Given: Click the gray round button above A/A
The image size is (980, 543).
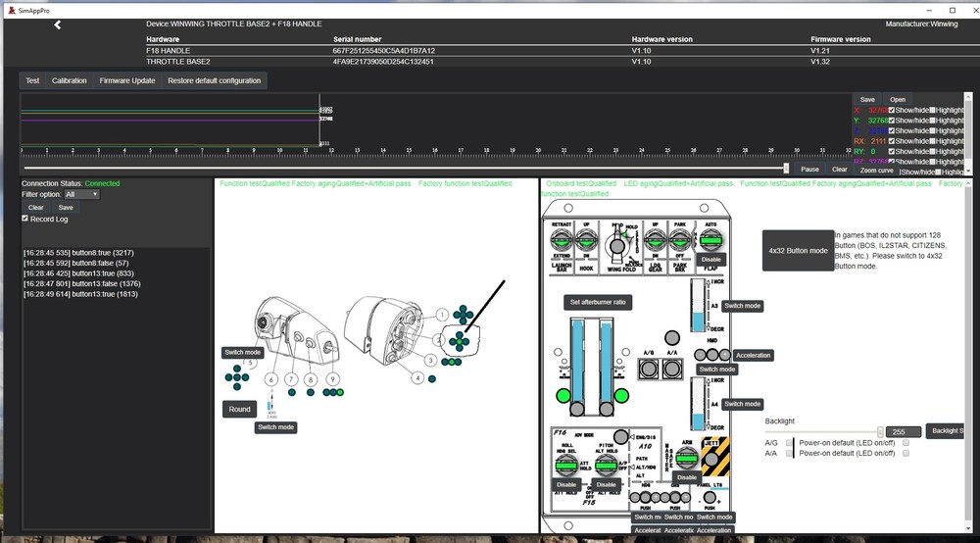Looking at the screenshot, I should 672,338.
